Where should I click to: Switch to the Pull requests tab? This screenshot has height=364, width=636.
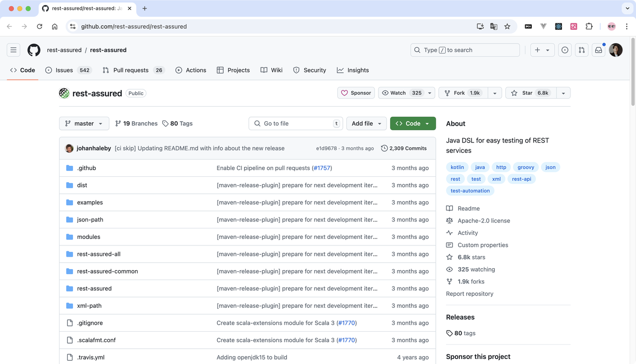[x=134, y=70]
